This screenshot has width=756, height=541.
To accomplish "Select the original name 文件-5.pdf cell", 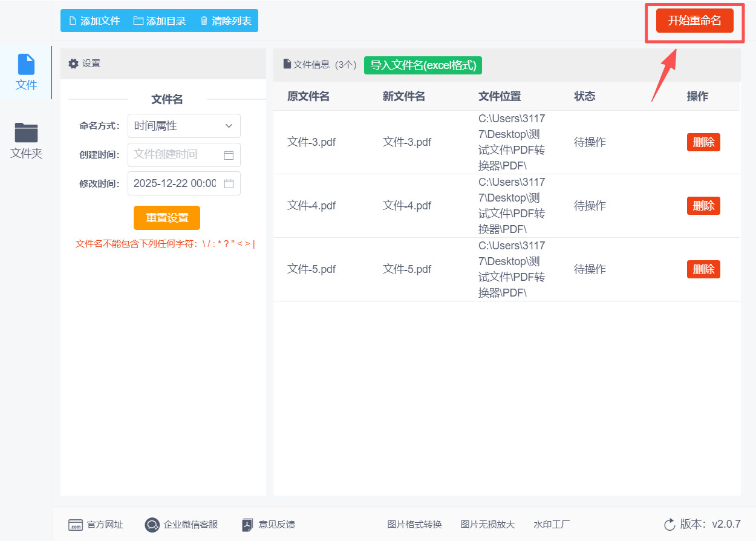I will (x=311, y=269).
